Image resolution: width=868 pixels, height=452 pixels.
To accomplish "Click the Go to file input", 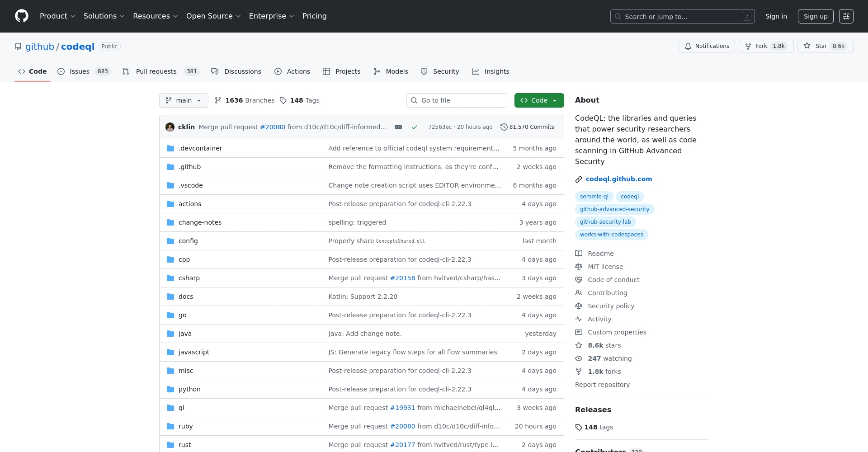I will click(x=457, y=100).
